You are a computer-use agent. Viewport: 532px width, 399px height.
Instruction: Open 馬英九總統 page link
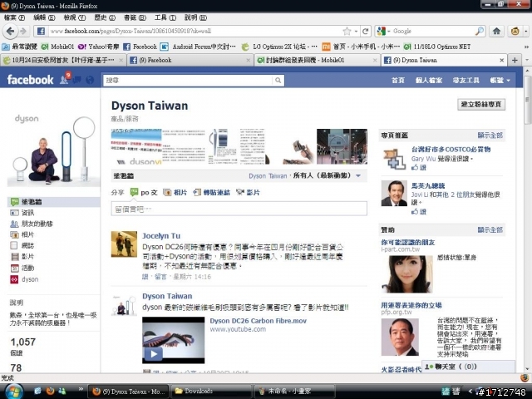(428, 186)
